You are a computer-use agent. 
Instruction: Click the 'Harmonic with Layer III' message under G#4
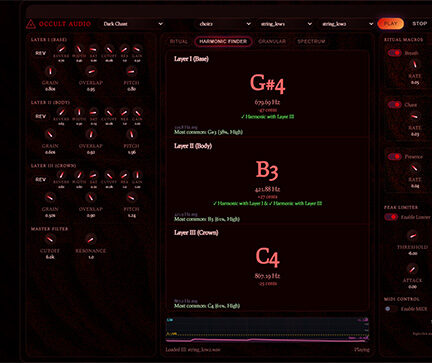click(267, 117)
